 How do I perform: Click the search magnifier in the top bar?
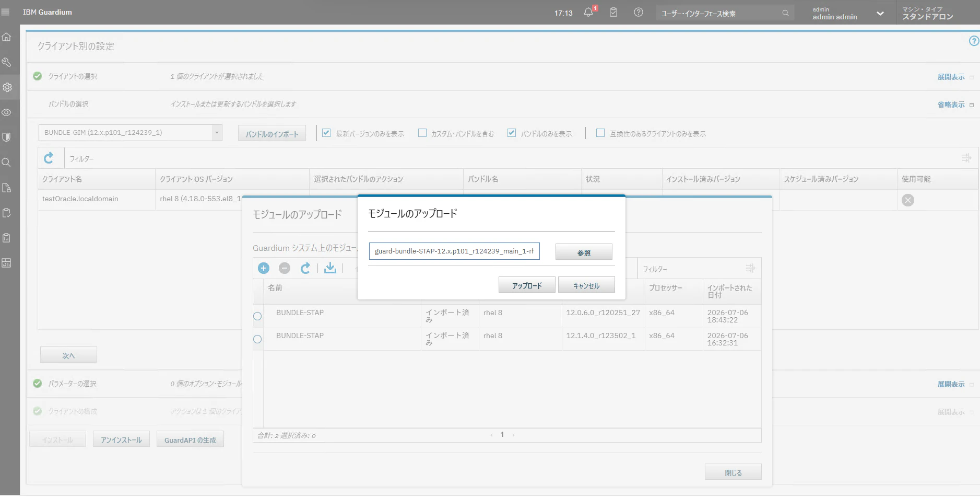click(x=785, y=13)
